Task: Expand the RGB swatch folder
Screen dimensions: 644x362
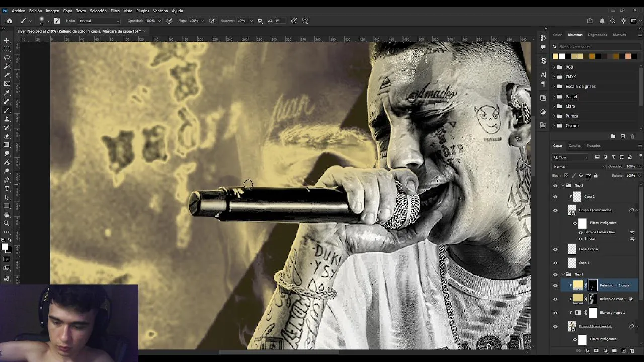Action: point(554,67)
